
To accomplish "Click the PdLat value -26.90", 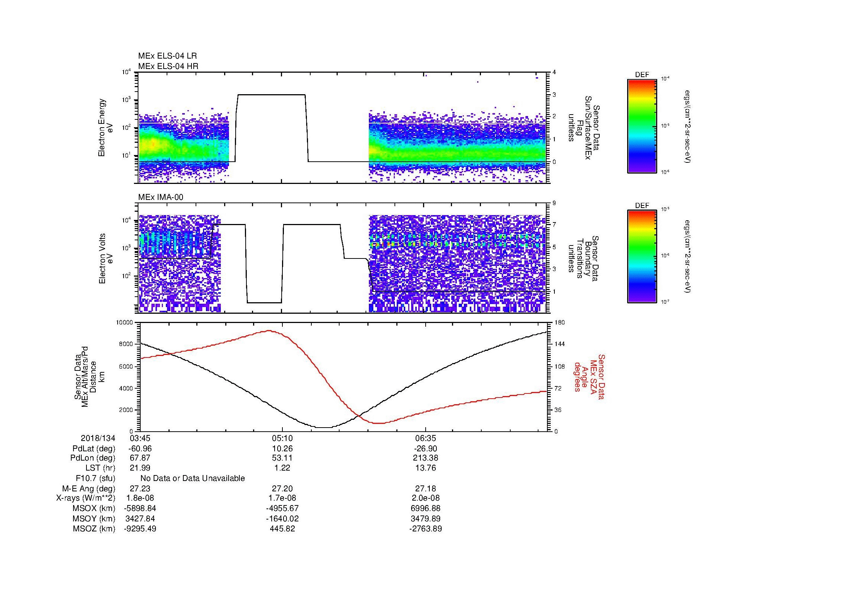I will [x=426, y=449].
